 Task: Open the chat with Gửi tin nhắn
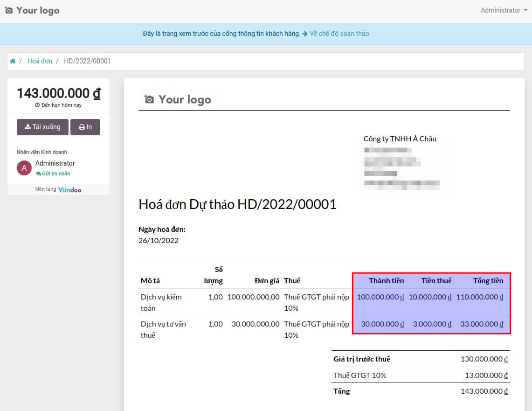point(56,173)
